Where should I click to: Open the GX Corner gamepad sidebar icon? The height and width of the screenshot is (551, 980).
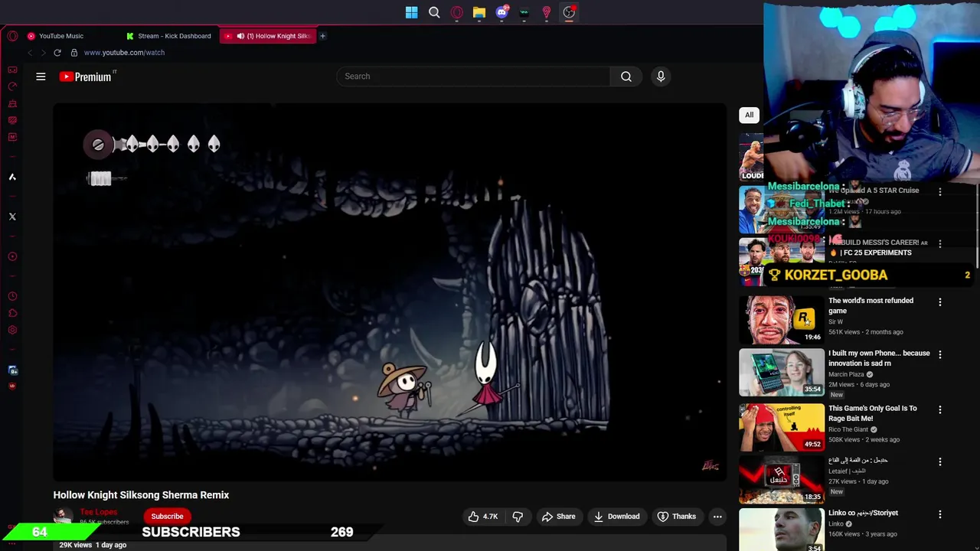(12, 70)
